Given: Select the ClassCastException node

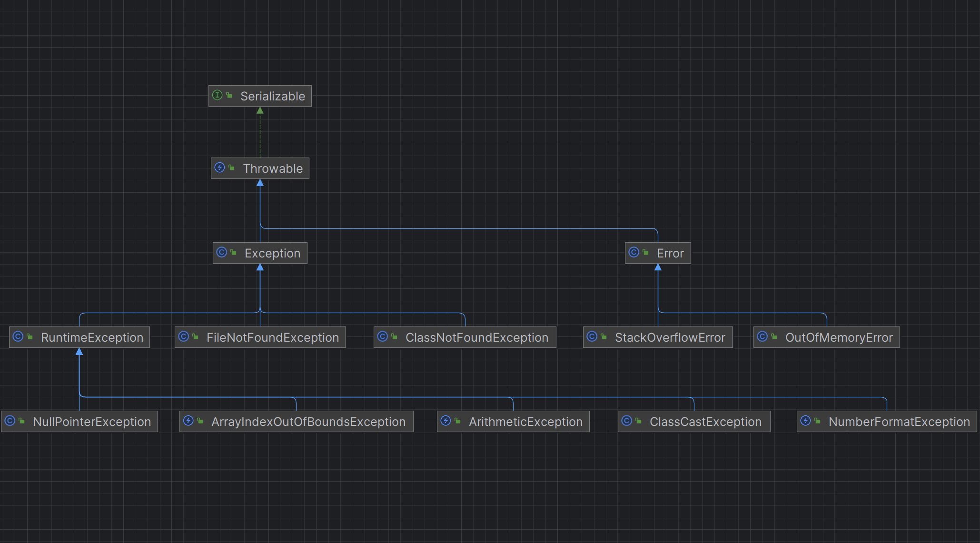Looking at the screenshot, I should [694, 422].
